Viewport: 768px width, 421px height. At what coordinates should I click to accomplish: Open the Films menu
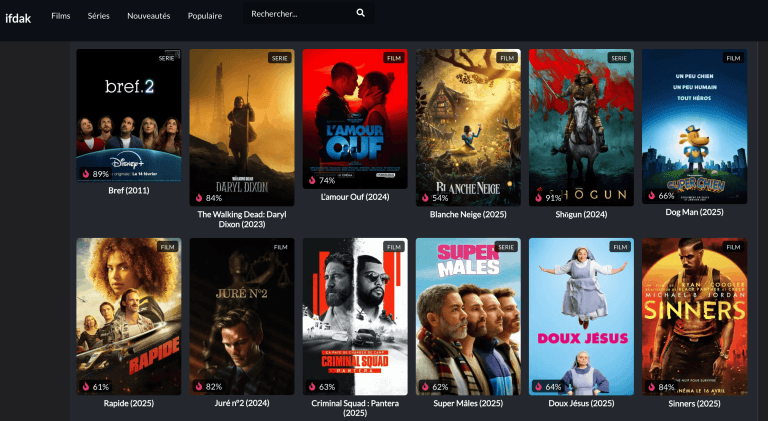coord(61,16)
